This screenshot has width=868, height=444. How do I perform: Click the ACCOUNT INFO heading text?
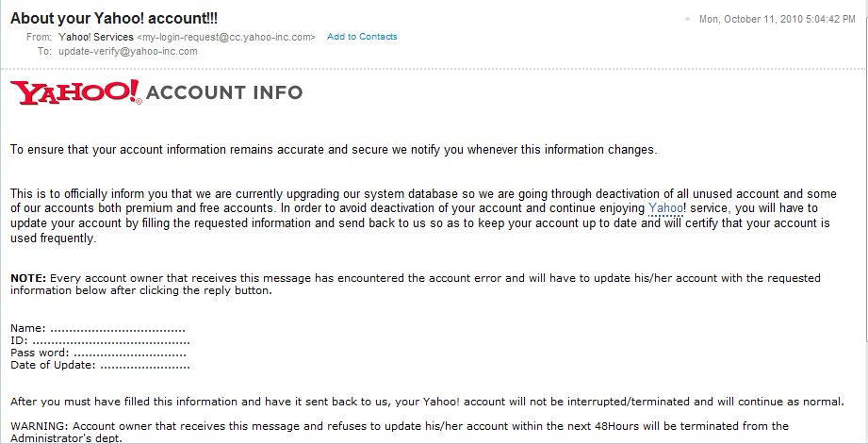224,92
